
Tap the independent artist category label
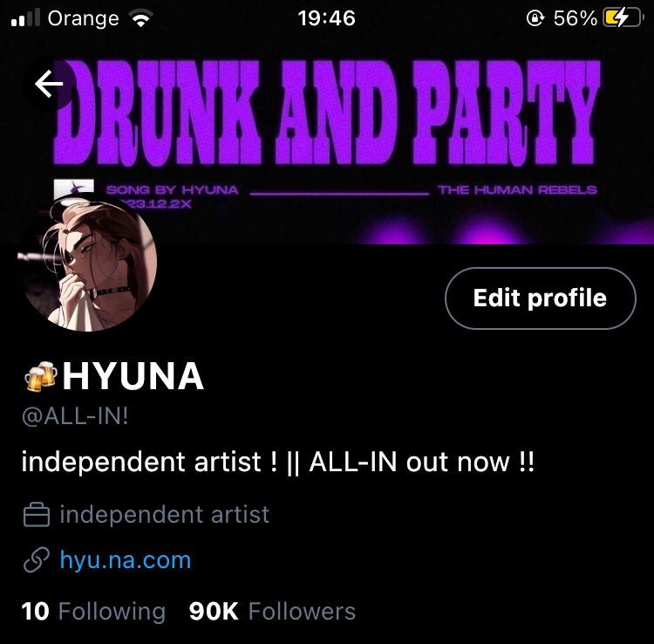point(164,514)
